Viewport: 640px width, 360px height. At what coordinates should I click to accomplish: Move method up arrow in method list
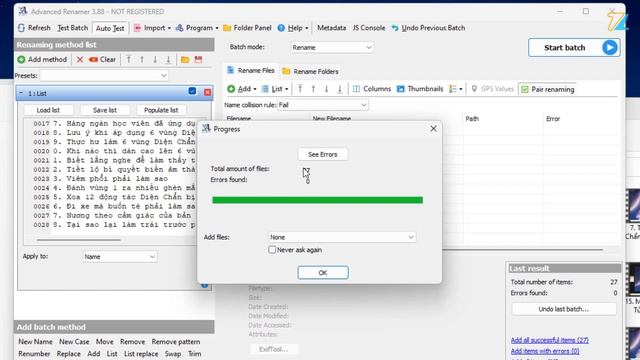pyautogui.click(x=142, y=60)
